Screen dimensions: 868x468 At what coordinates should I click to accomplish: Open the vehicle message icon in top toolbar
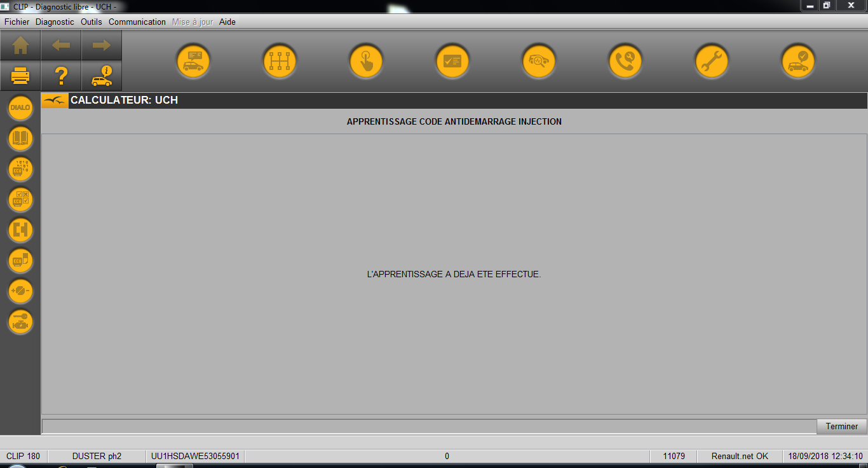coord(193,61)
